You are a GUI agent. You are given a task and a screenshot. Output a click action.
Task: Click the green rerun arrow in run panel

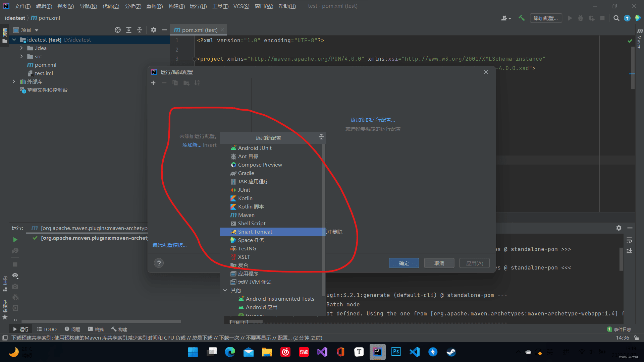point(15,240)
